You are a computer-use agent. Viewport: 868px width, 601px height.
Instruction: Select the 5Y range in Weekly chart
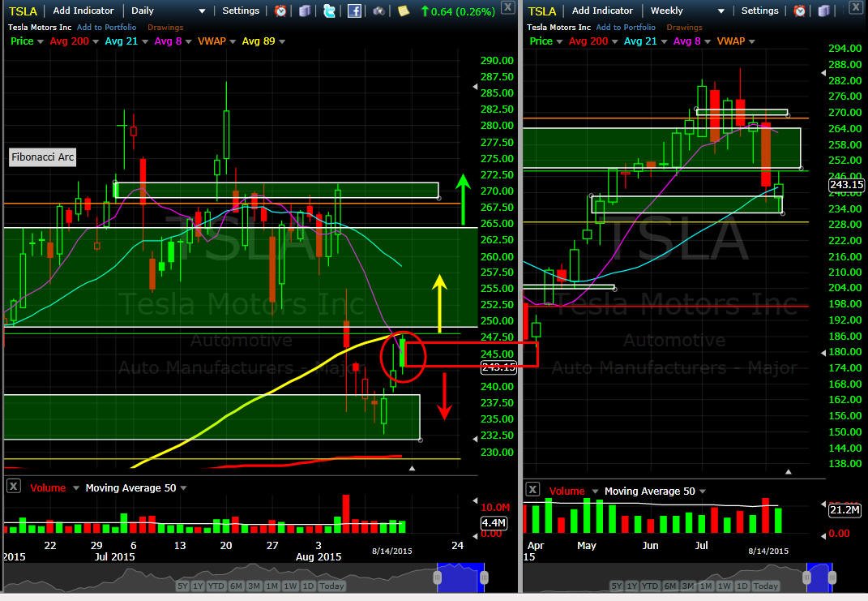pyautogui.click(x=616, y=586)
